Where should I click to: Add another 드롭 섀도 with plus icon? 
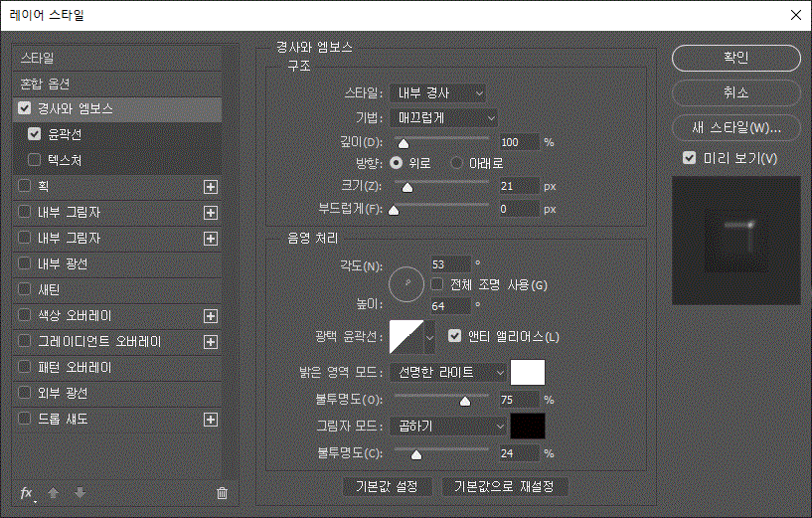pyautogui.click(x=211, y=420)
